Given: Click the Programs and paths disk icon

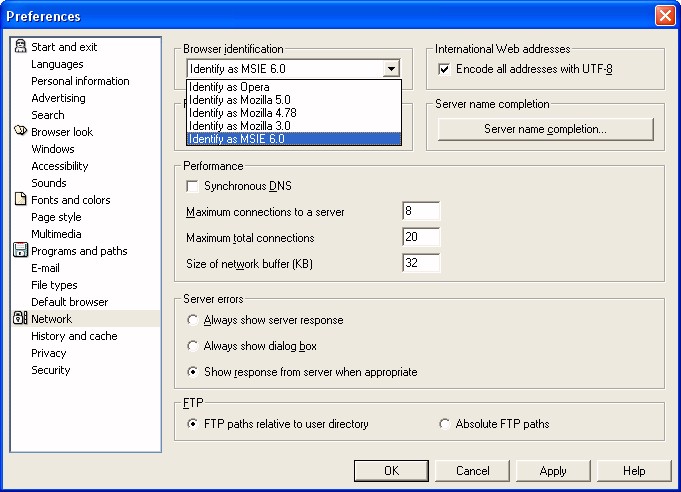Looking at the screenshot, I should click(20, 251).
